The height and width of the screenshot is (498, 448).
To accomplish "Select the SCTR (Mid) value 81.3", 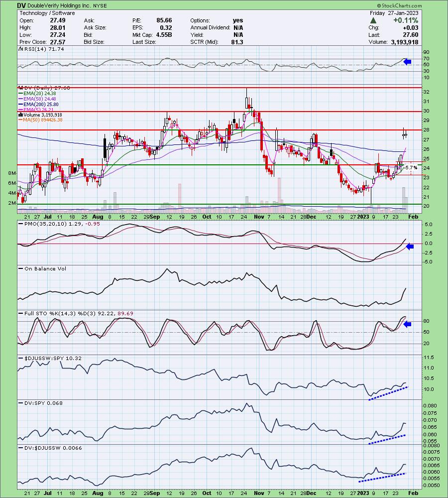I will (237, 42).
